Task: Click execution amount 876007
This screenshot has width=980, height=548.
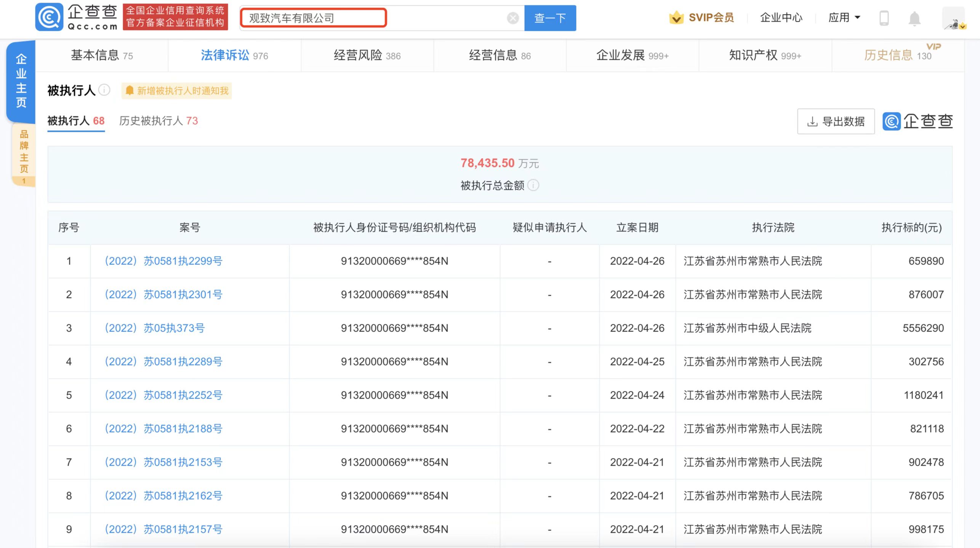Action: point(926,295)
